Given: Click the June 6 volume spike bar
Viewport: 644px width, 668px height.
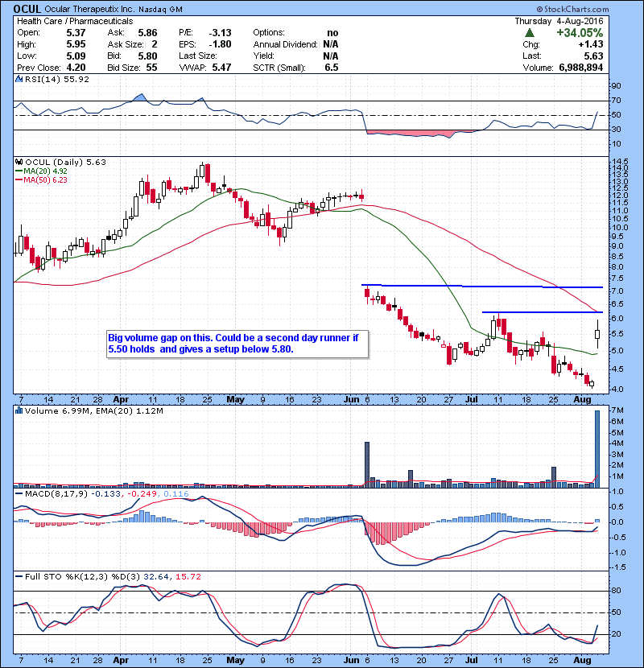Looking at the screenshot, I should [367, 464].
